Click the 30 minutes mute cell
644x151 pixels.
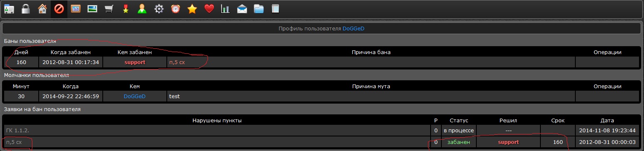click(21, 97)
